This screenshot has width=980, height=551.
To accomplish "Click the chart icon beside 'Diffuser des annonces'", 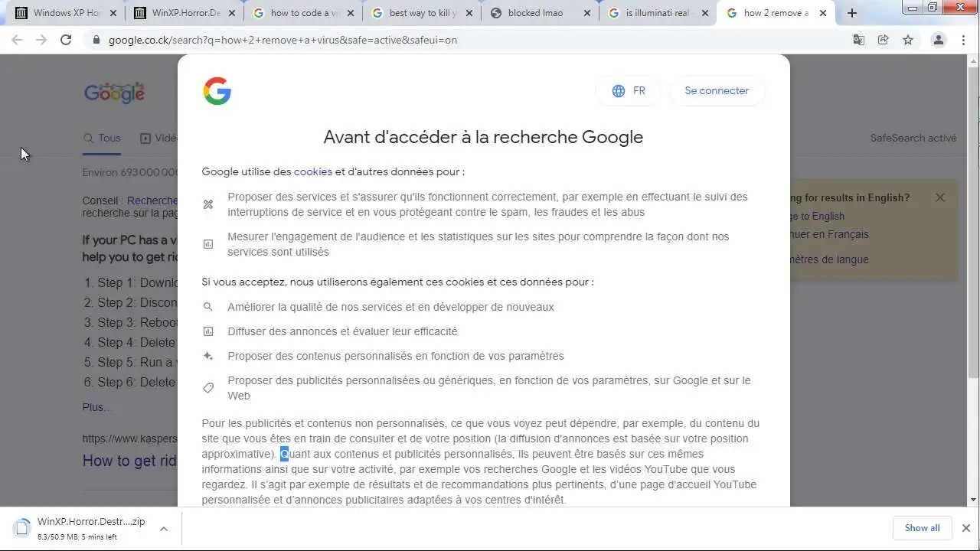I will point(208,331).
